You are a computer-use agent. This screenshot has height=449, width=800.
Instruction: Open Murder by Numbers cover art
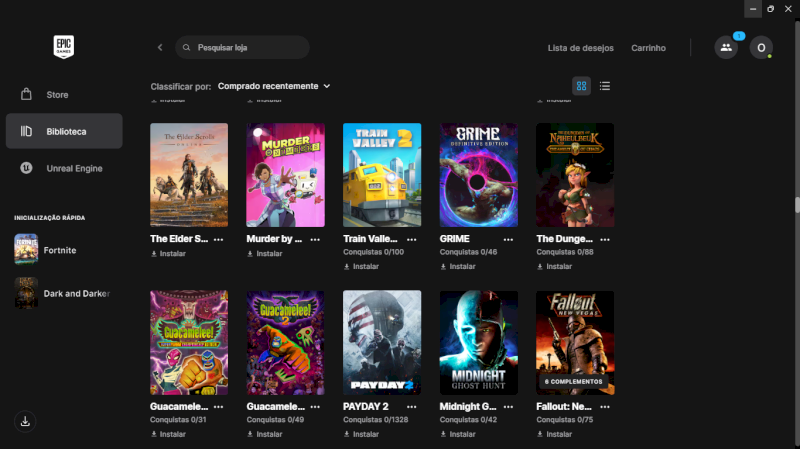(x=285, y=175)
